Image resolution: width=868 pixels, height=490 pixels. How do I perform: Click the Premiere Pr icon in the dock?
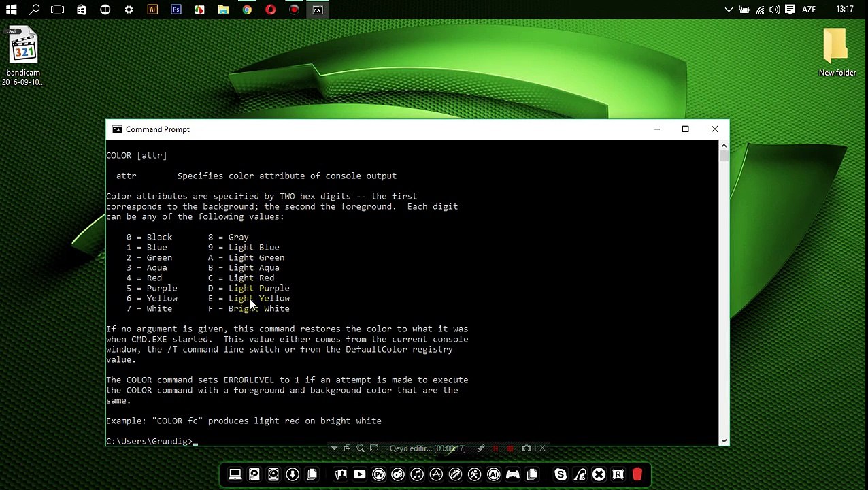pos(379,474)
